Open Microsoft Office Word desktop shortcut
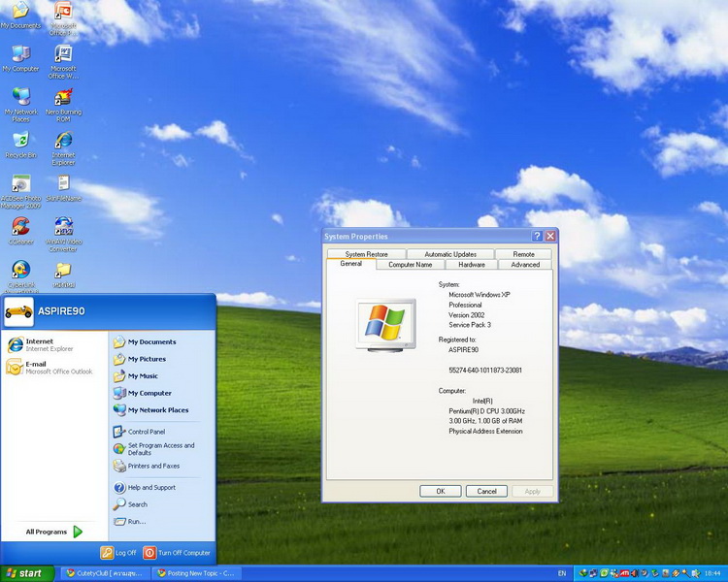Viewport: 728px width, 582px height. pos(63,62)
